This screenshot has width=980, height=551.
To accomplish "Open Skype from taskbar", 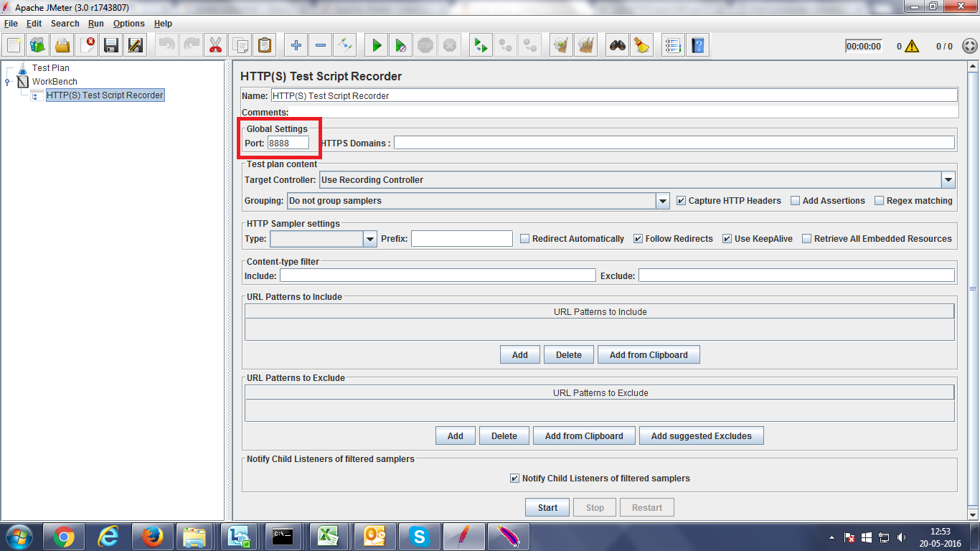I will pyautogui.click(x=418, y=537).
